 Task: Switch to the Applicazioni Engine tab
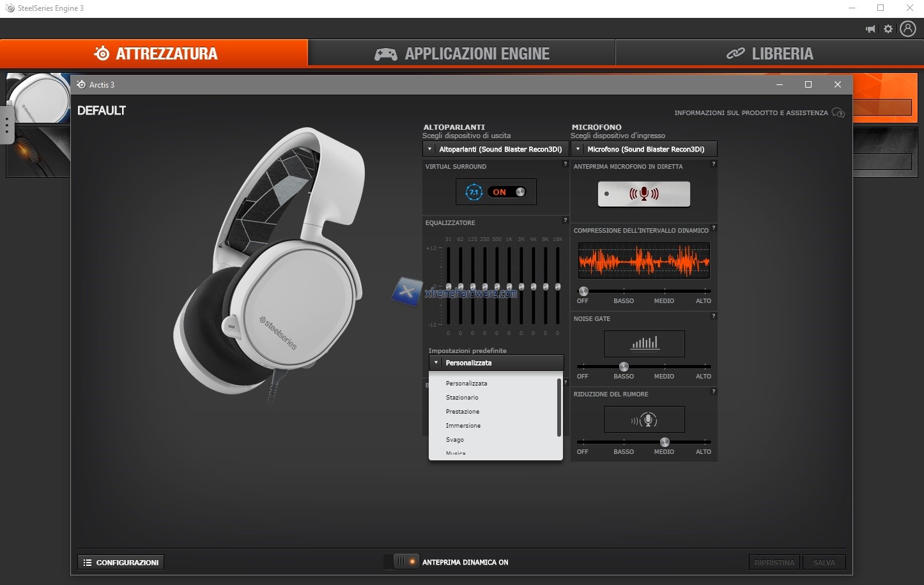click(x=461, y=54)
